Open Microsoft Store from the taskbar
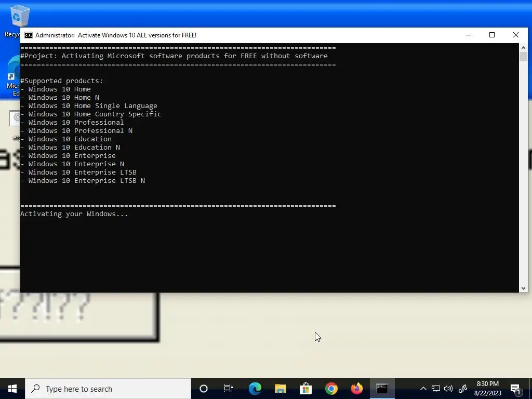Viewport: 532px width, 399px height. [305, 389]
